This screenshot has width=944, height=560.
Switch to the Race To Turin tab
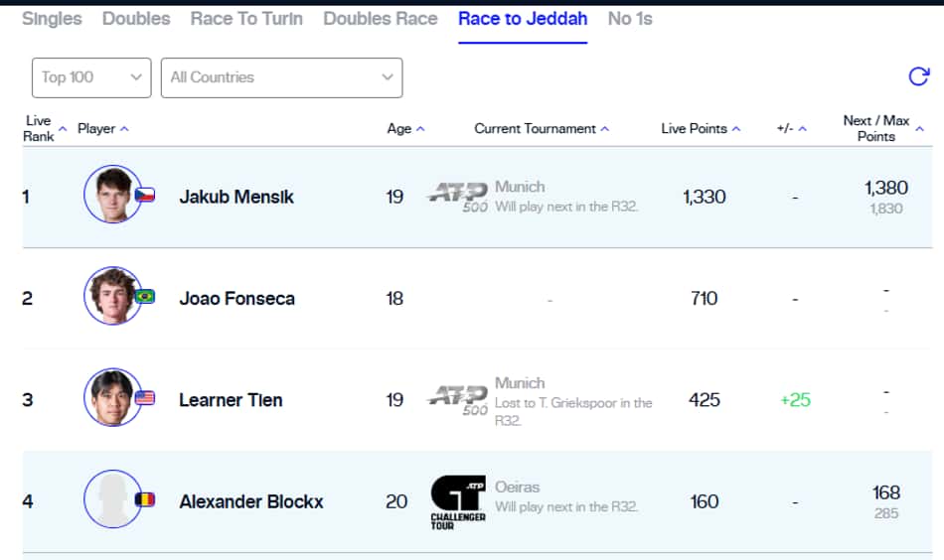coord(246,19)
